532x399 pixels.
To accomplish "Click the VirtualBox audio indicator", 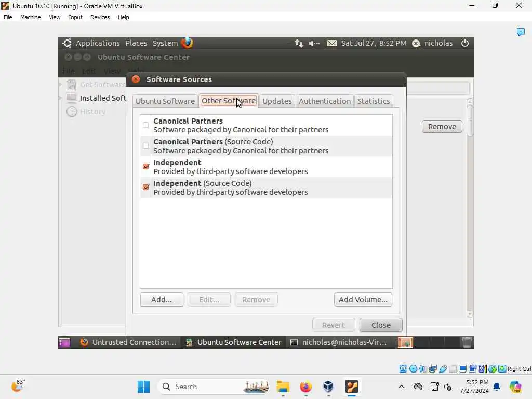I will coord(423,369).
